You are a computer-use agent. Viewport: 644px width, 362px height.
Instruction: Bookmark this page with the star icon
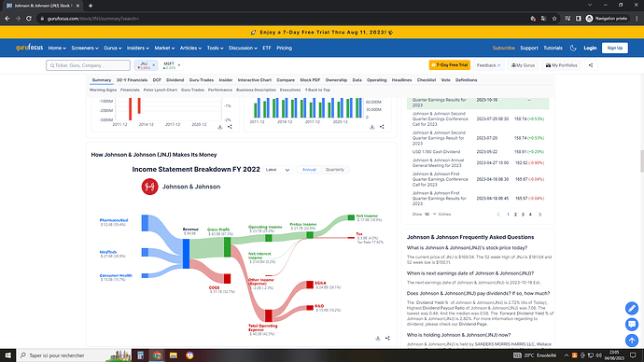tap(554, 19)
